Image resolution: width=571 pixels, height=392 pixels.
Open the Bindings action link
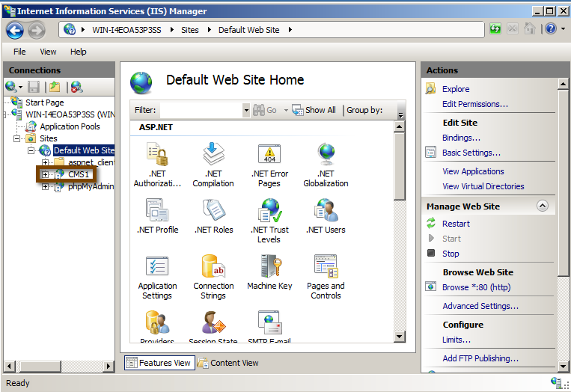click(x=461, y=138)
